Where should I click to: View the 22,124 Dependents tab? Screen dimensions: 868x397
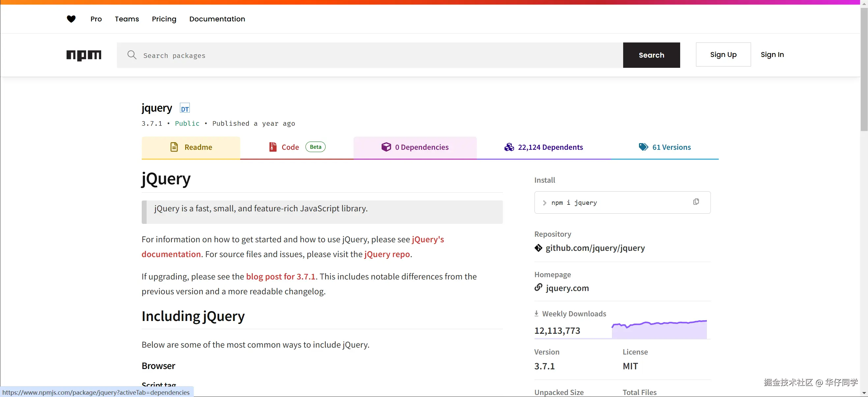(x=543, y=147)
